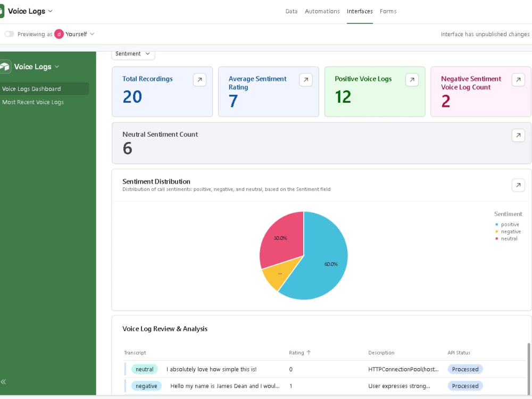The height and width of the screenshot is (399, 532).
Task: Click 'Interface has unpublished changes' notice
Action: tap(485, 34)
